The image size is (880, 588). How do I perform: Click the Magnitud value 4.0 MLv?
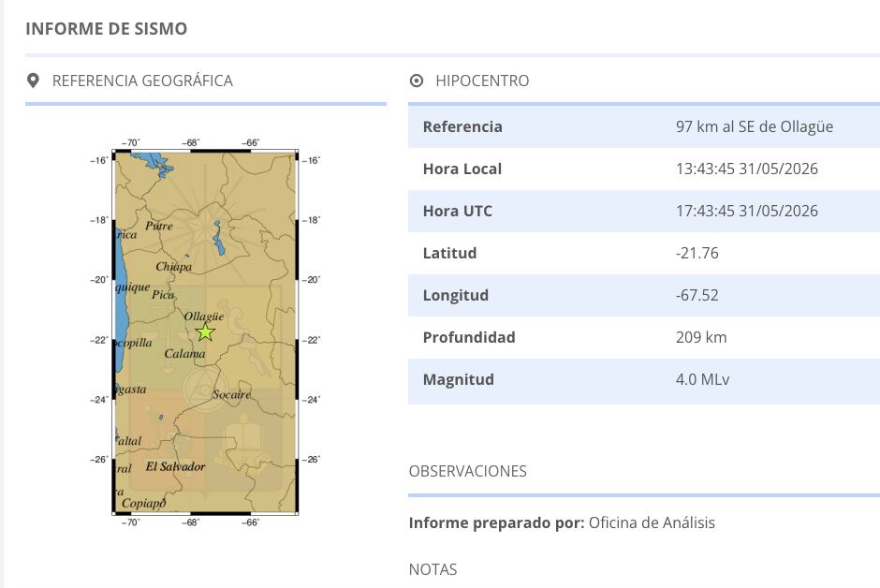click(x=703, y=379)
